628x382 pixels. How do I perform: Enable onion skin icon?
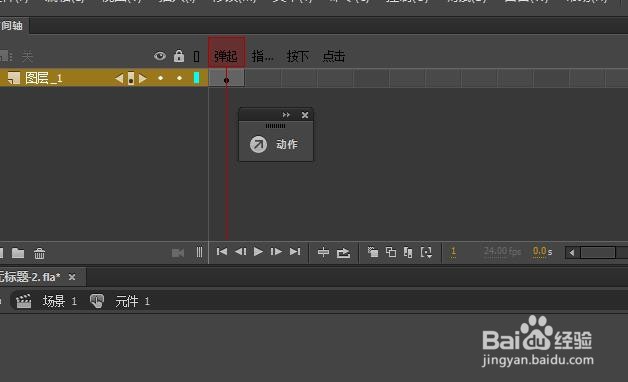pyautogui.click(x=373, y=252)
